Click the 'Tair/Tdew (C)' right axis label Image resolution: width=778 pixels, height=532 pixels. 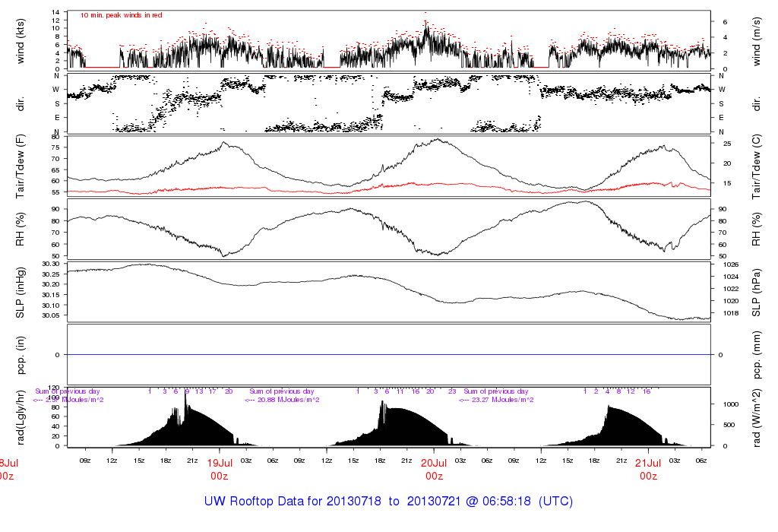click(x=756, y=166)
